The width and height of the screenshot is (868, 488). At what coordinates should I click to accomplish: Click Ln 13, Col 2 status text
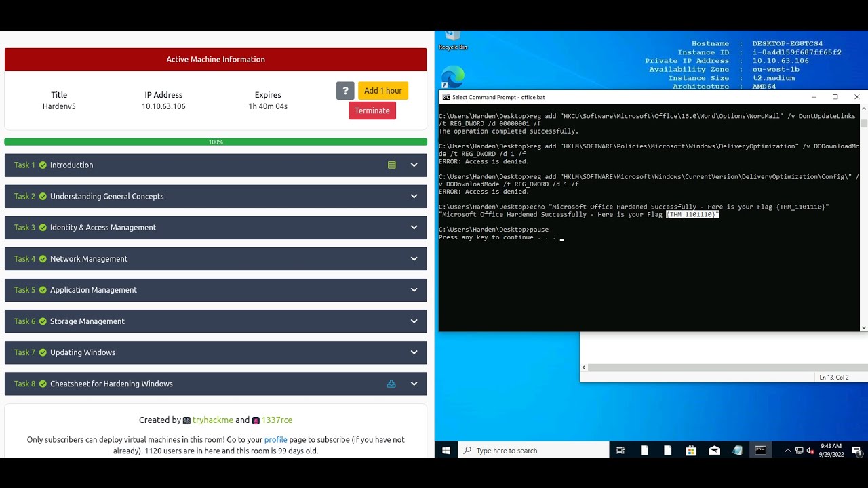(x=834, y=377)
